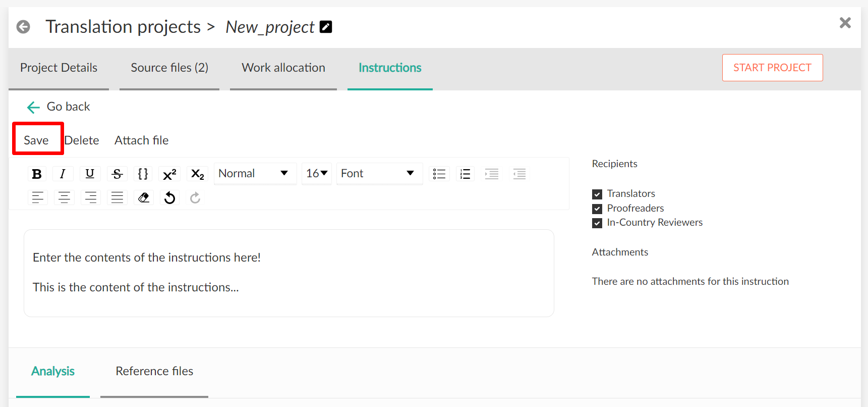
Task: Open Translation projects breadcrumb
Action: 123,27
